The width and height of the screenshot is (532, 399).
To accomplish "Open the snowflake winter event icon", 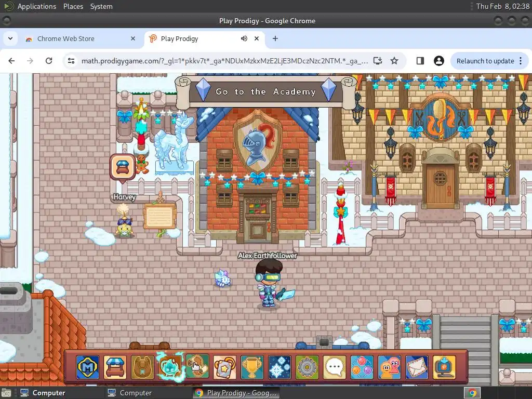I will point(280,367).
